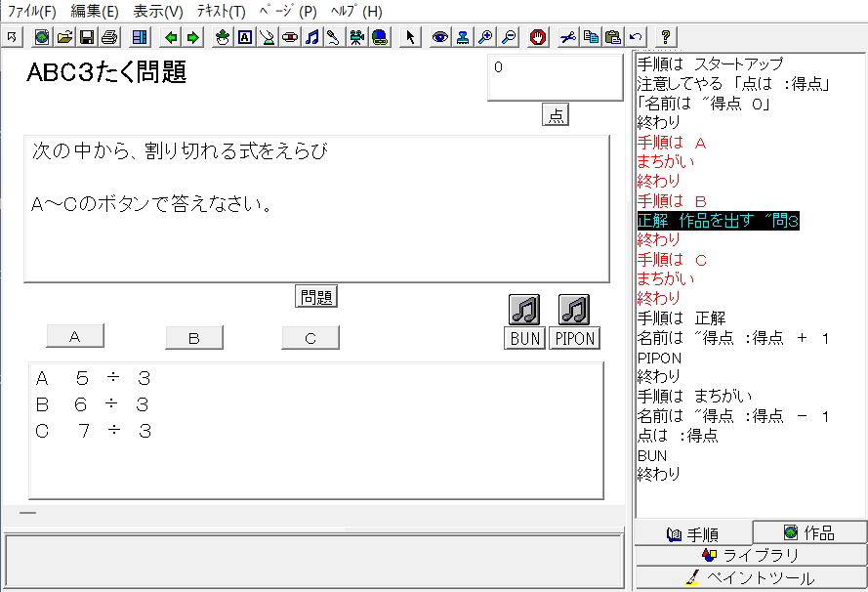Click the movie camera toolbar icon
The height and width of the screenshot is (592, 868).
click(x=357, y=37)
